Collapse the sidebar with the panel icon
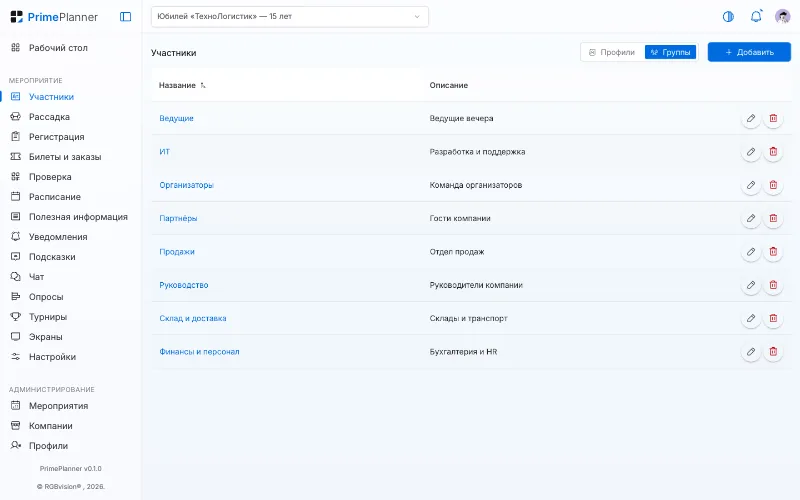Screen dimensions: 800x500 126,17
